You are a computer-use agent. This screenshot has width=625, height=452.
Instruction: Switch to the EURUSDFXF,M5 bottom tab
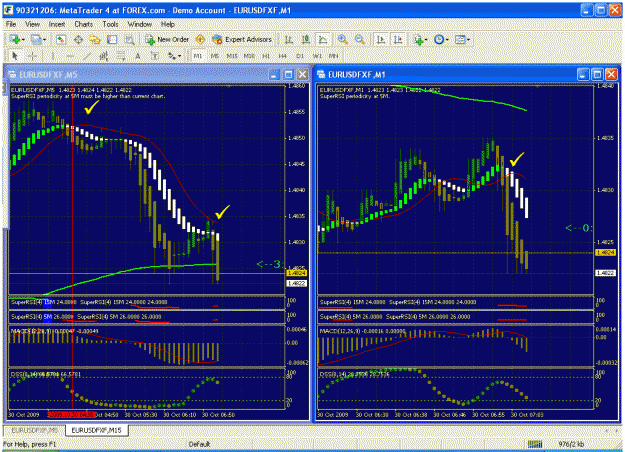(34, 430)
